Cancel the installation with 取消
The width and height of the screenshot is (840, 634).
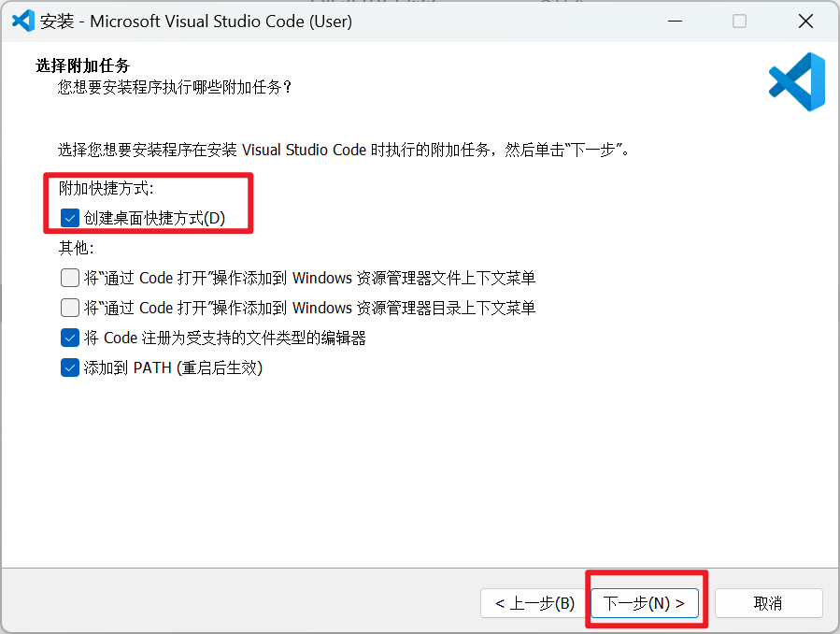pos(768,603)
